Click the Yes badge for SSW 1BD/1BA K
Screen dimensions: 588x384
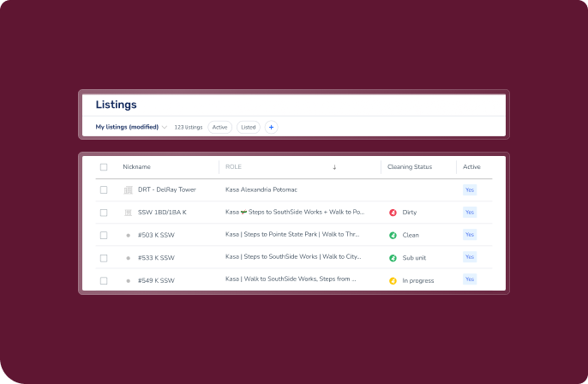point(469,212)
